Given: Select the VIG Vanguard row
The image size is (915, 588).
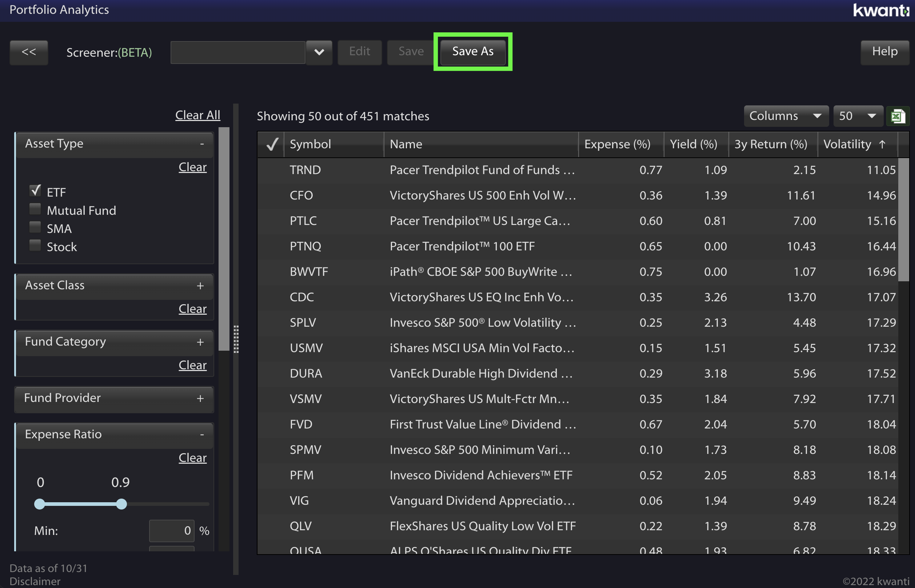Looking at the screenshot, I should (577, 500).
